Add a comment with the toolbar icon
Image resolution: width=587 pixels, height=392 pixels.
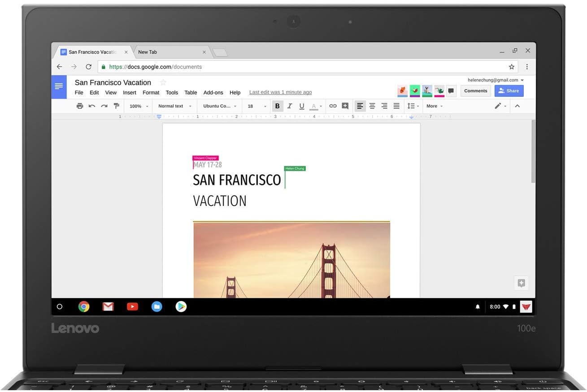[x=345, y=106]
